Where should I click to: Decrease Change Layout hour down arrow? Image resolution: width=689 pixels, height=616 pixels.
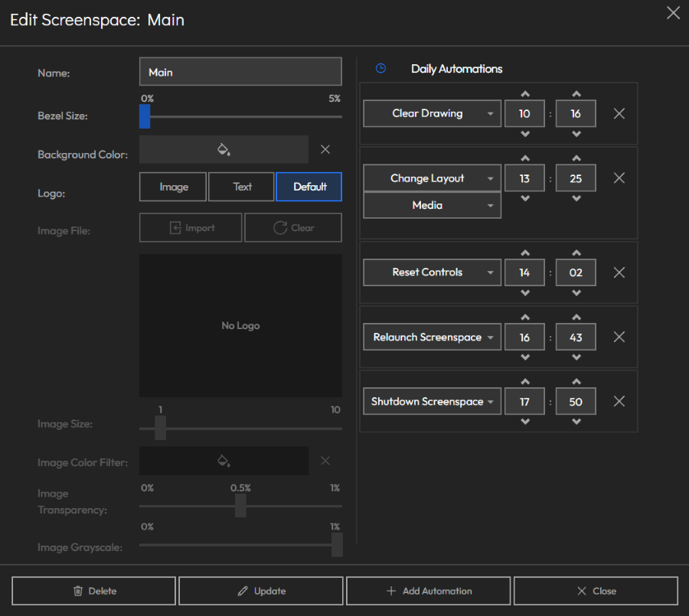(525, 198)
